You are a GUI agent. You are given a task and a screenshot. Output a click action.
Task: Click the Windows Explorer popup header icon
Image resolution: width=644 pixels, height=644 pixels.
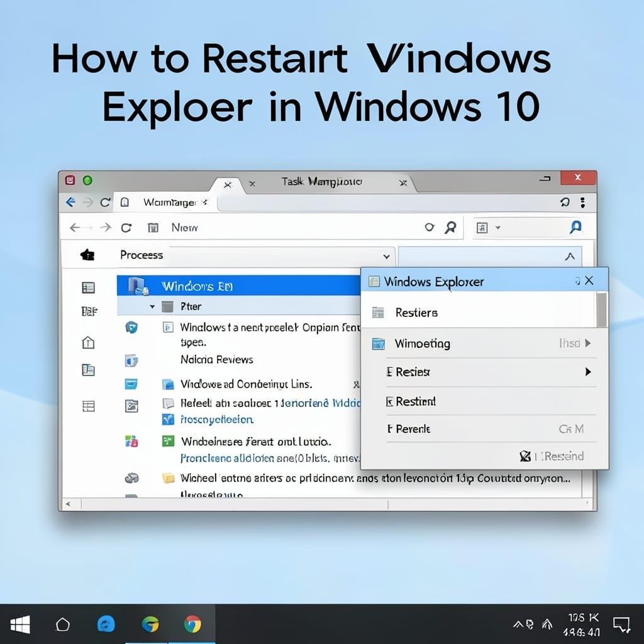click(374, 281)
